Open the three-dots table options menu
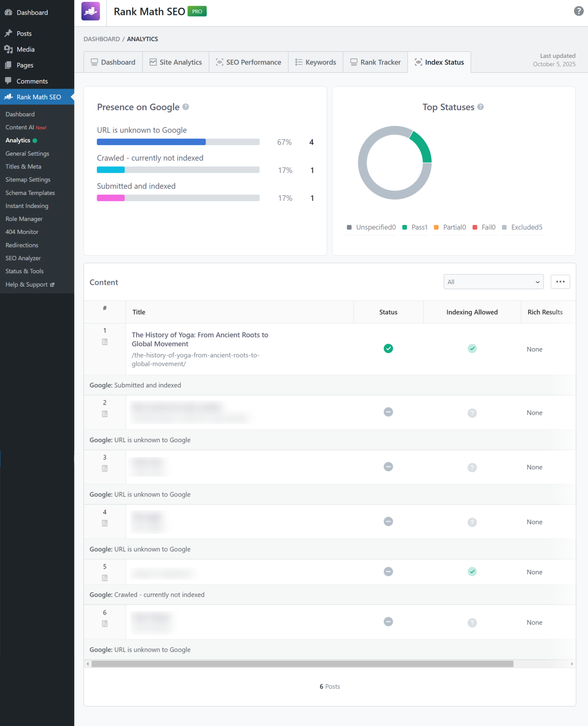588x726 pixels. (560, 282)
